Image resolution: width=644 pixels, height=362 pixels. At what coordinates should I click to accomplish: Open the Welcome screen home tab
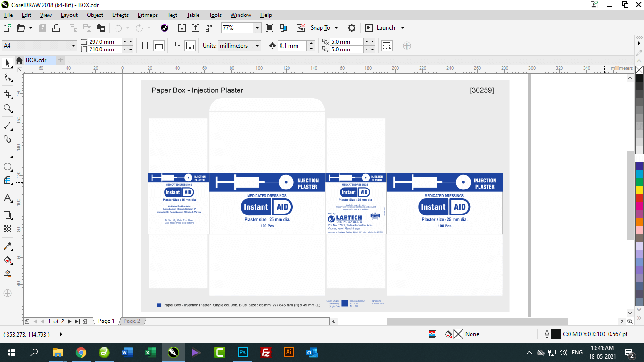[x=19, y=60]
